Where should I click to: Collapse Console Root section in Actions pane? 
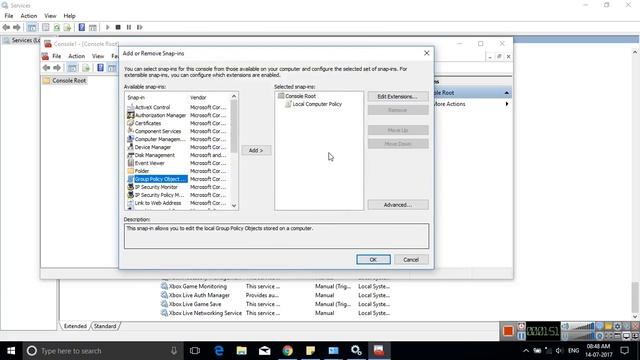point(507,93)
